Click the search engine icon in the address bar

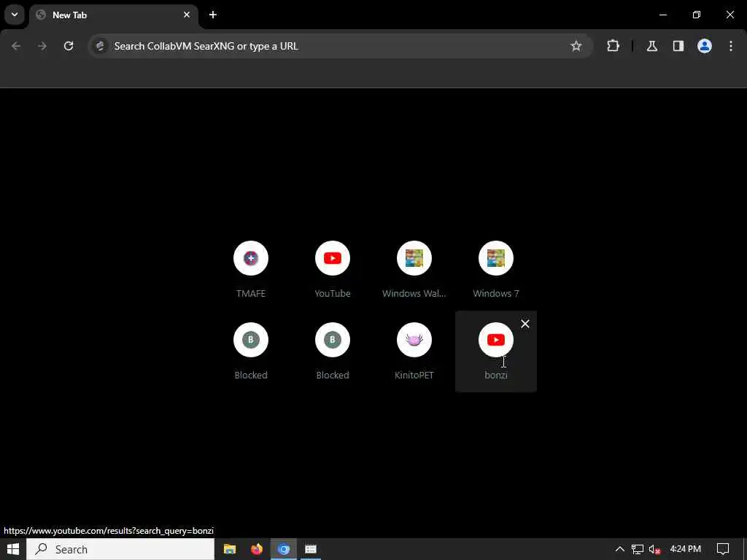click(100, 46)
